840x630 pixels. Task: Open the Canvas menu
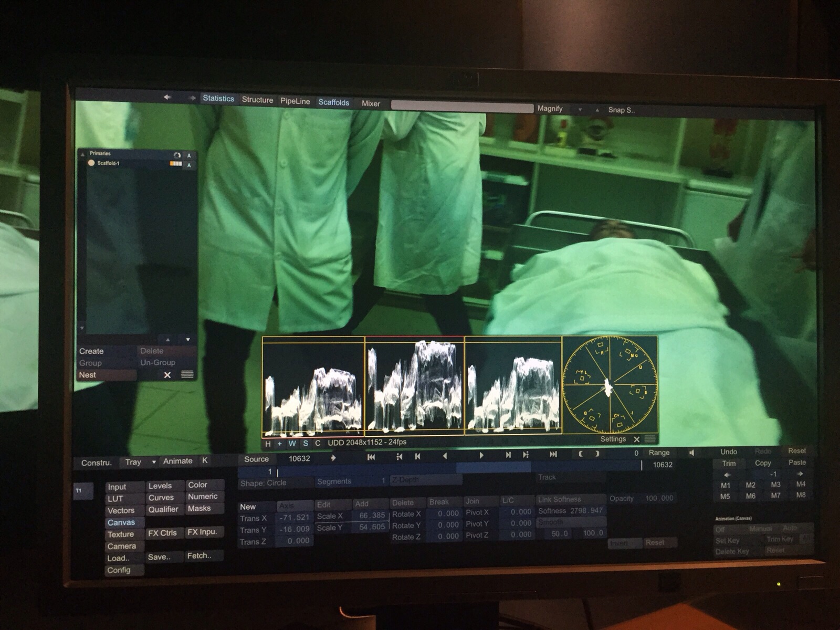125,522
